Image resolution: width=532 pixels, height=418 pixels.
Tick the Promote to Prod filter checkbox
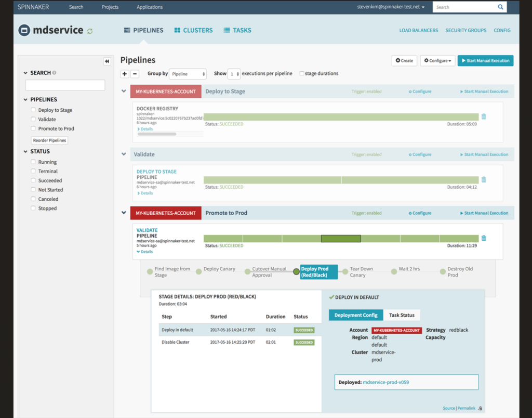[x=33, y=128]
